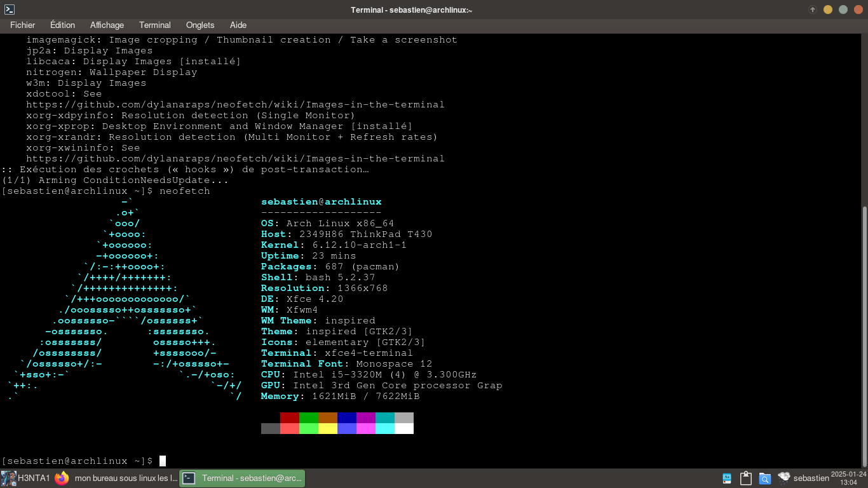
Task: Open the clipboard manager tray icon
Action: point(746,478)
